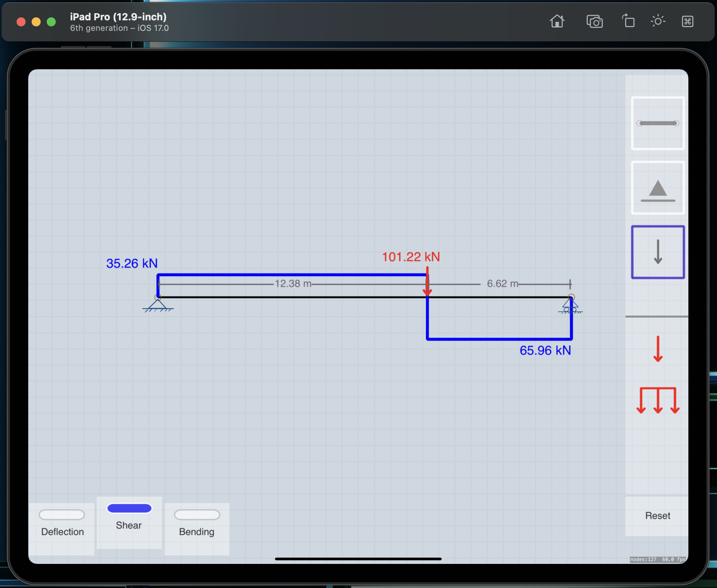Select the triangle support tool
The image size is (717, 588).
658,188
